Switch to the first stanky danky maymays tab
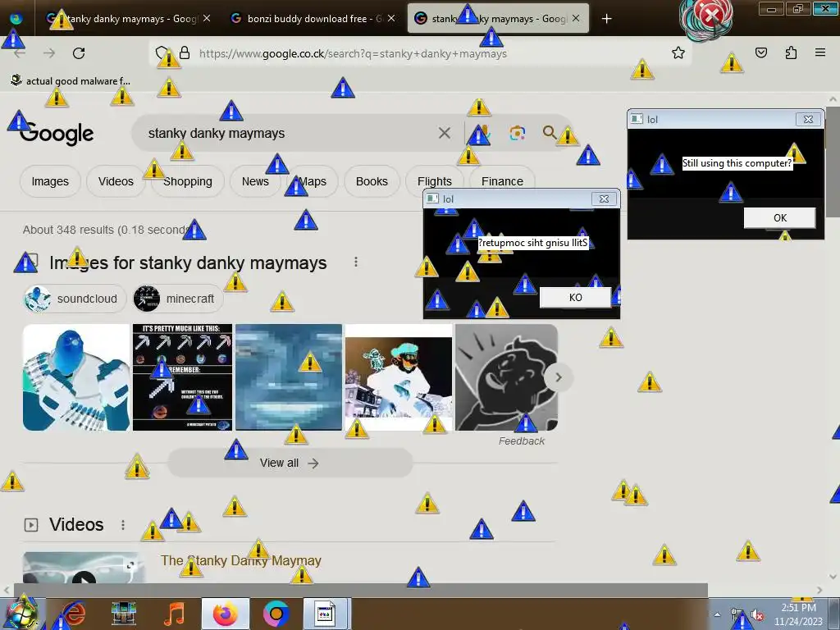 pos(129,19)
